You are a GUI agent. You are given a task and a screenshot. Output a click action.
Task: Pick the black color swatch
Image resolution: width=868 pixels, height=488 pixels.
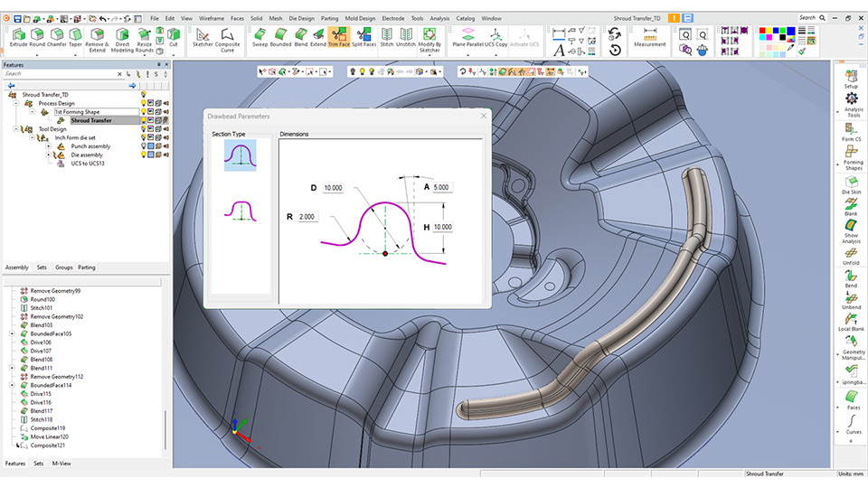coord(784,38)
